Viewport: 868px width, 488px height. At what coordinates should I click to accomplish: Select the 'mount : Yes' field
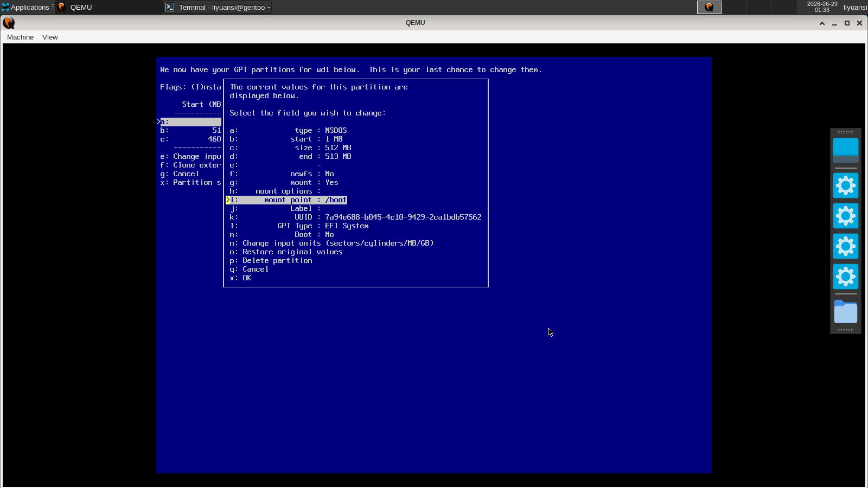pyautogui.click(x=284, y=183)
